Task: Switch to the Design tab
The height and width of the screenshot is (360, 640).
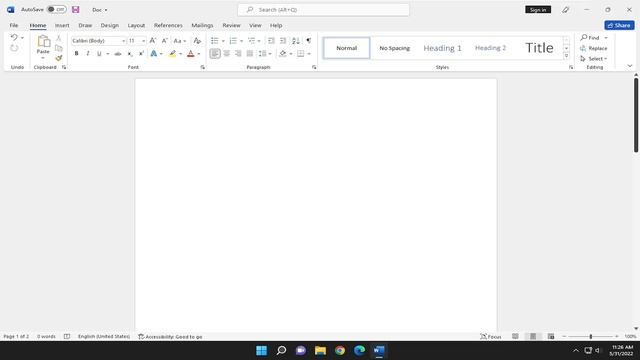Action: (109, 25)
